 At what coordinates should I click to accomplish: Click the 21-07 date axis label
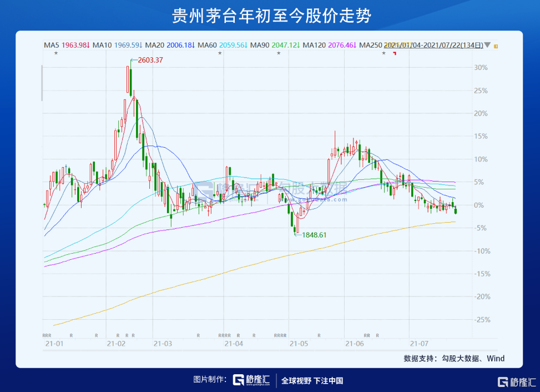coord(419,344)
